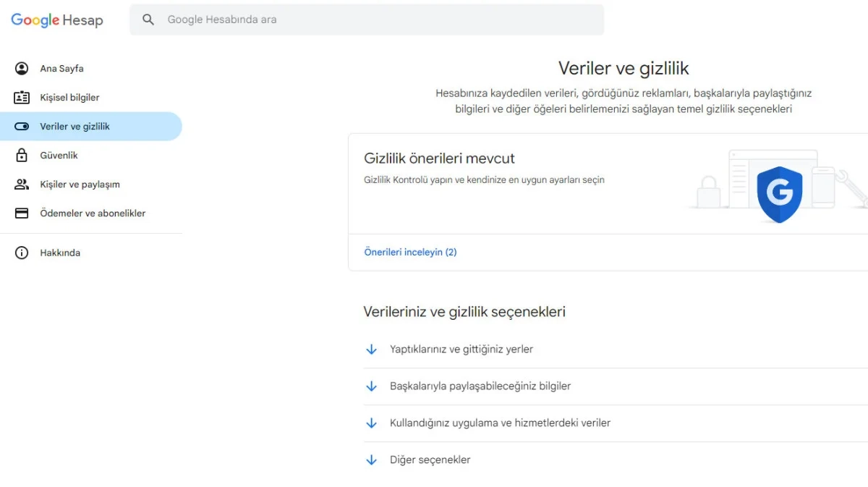Click the Veriler ve gizlilik toggle icon
868x487 pixels.
pos(22,127)
